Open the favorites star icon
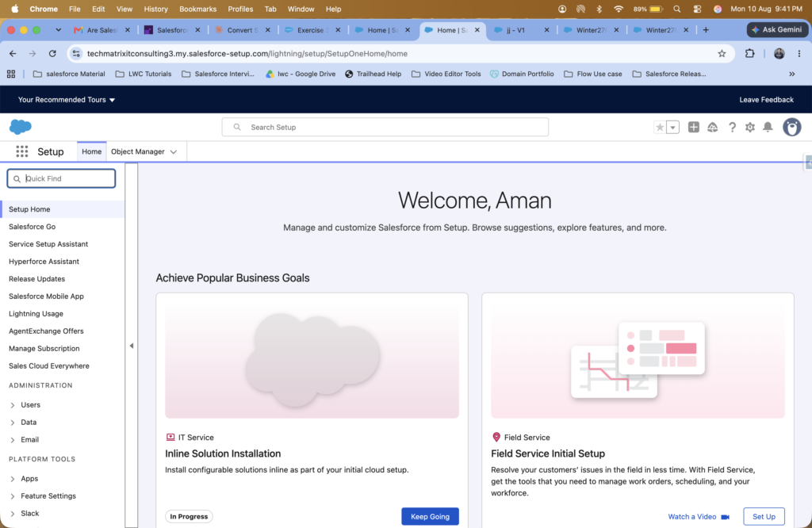 click(x=659, y=128)
